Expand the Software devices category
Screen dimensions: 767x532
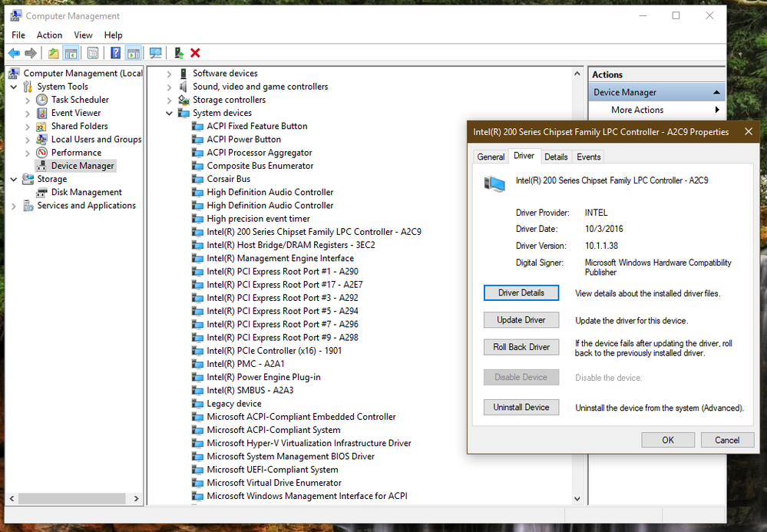[x=169, y=74]
